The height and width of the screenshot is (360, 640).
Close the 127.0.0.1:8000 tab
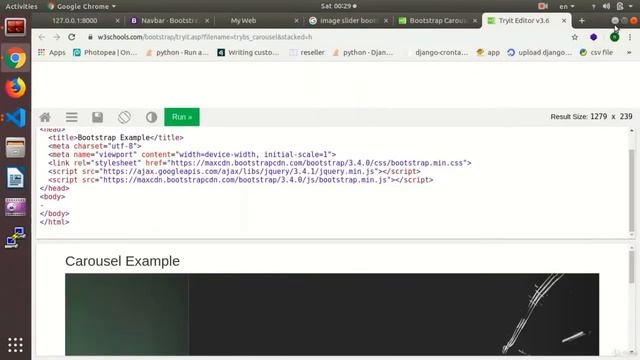[118, 20]
